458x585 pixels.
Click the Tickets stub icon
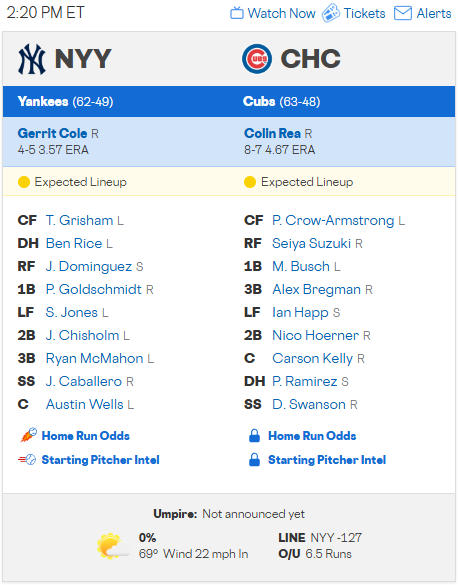click(x=331, y=13)
